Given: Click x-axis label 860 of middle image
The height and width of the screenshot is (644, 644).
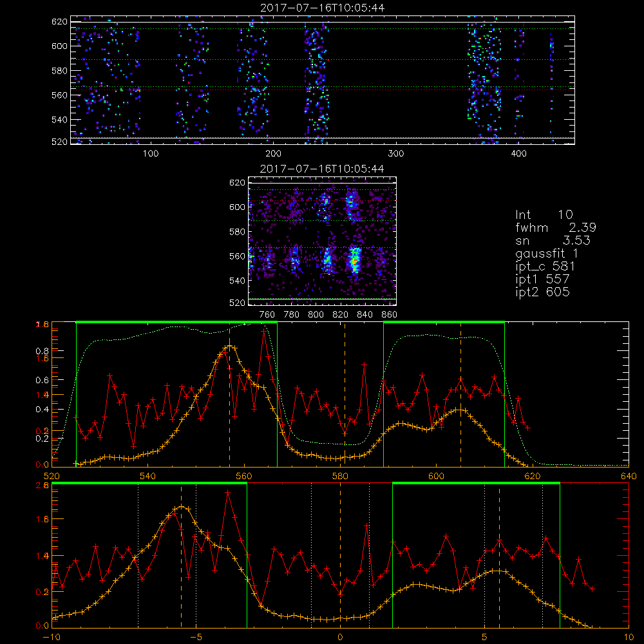Looking at the screenshot, I should pos(390,315).
